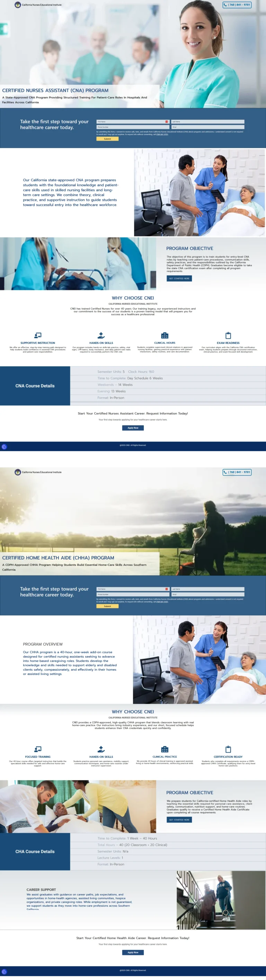Focus Phone Number field in CHHA form
This screenshot has height=980, width=266.
click(x=132, y=594)
